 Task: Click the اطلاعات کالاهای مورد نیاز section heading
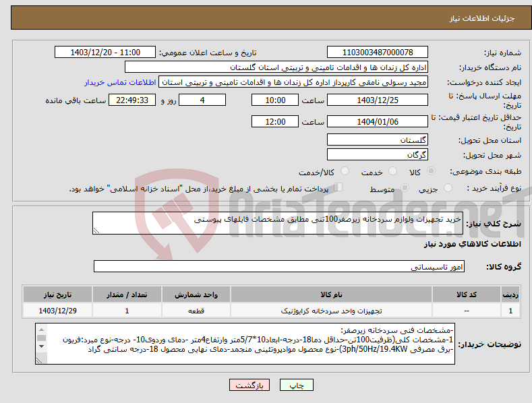(x=472, y=244)
